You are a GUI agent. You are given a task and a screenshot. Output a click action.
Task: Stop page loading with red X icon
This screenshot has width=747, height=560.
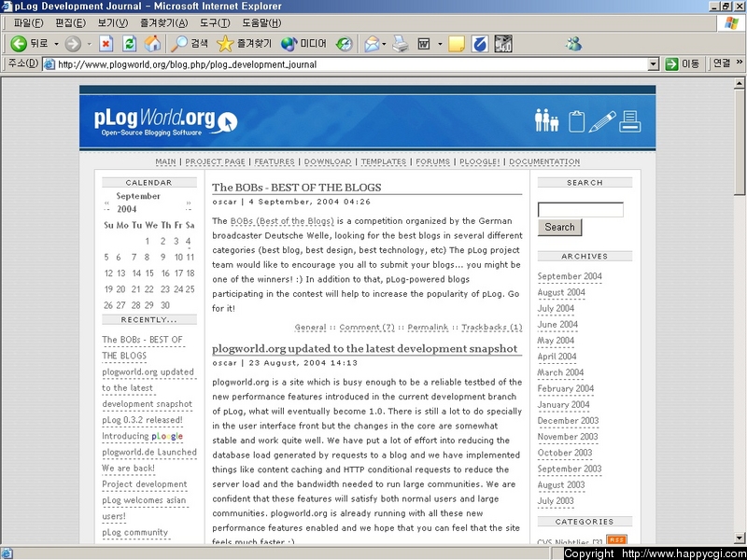106,44
